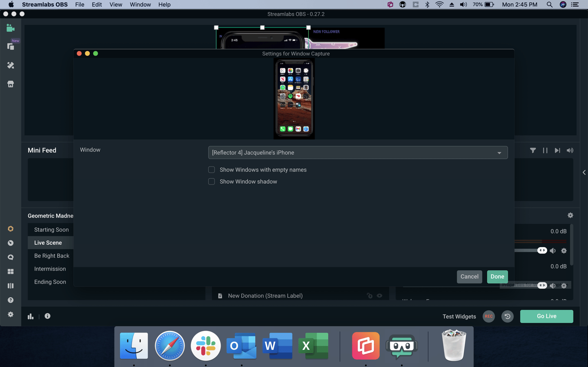This screenshot has width=588, height=367.
Task: Mute the audio source with the speaker icon
Action: [x=553, y=250]
